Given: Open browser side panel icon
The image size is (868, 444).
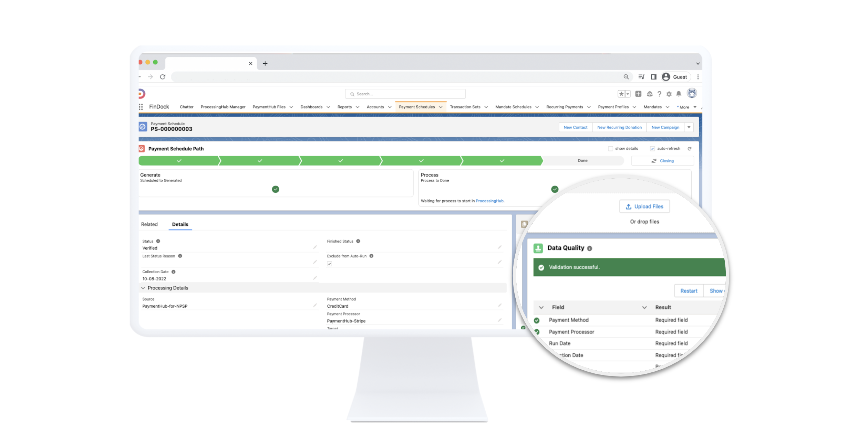Looking at the screenshot, I should coord(653,77).
